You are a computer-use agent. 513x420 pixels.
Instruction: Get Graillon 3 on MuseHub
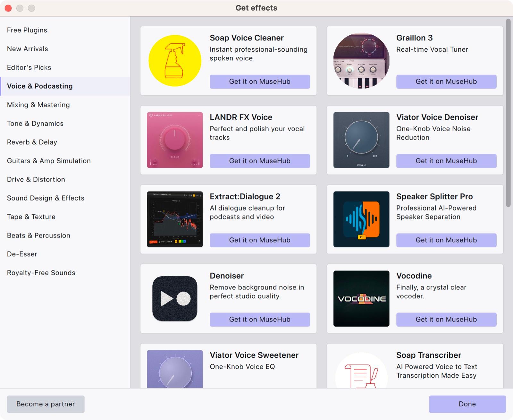446,81
